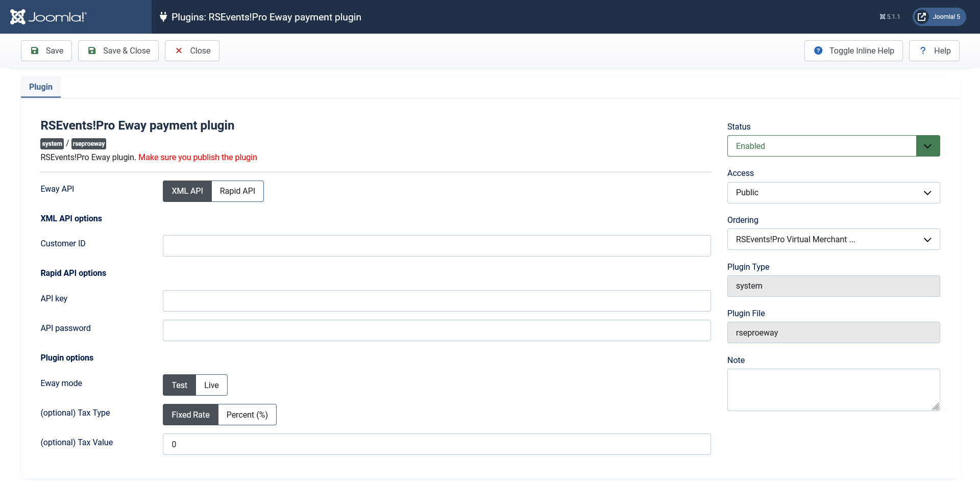Viewport: 980px width, 487px height.
Task: Toggle Inline Help
Action: click(853, 50)
